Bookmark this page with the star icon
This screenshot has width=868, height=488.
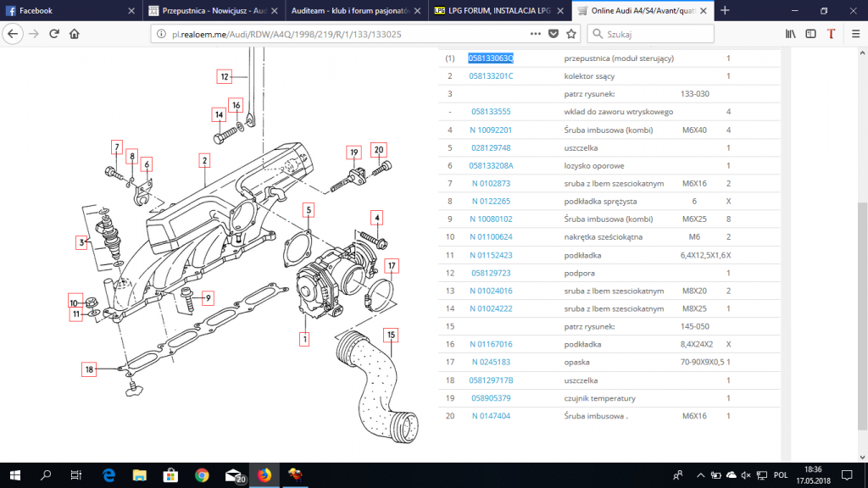(x=571, y=34)
